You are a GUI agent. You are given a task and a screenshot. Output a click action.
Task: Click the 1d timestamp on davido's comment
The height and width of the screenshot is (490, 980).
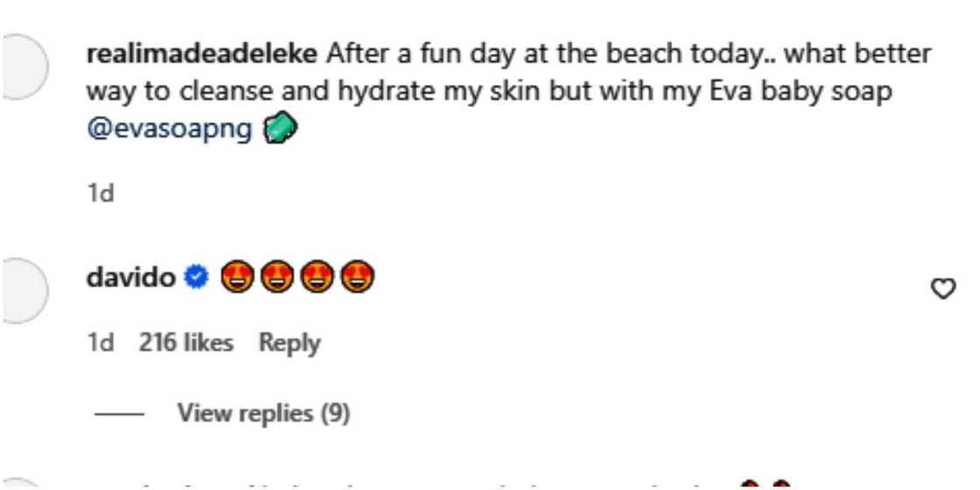101,343
